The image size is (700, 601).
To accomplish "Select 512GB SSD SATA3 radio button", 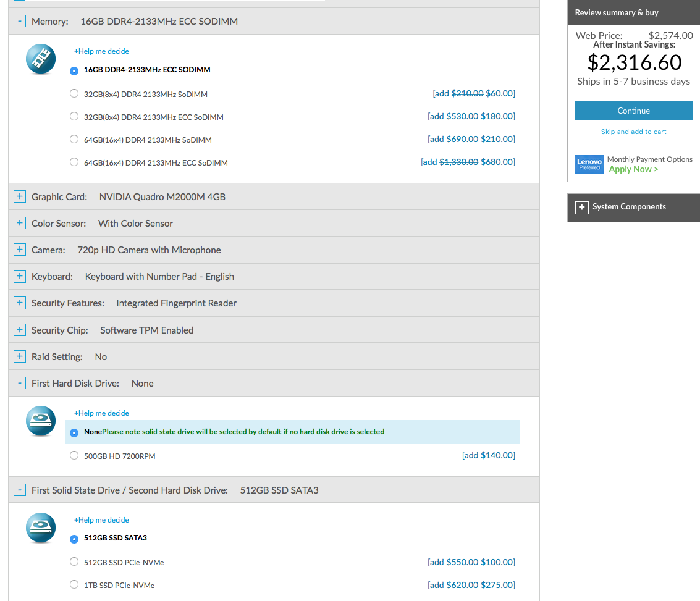I will 74,539.
